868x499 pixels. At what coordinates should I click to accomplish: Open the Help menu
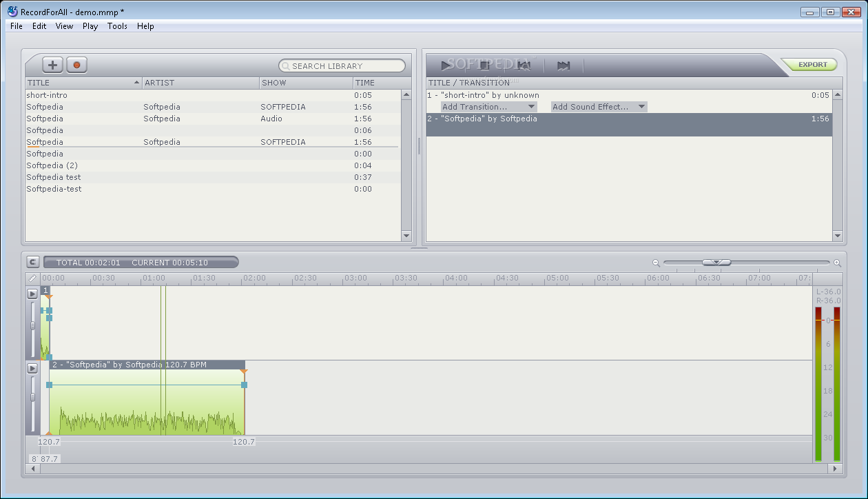point(145,26)
